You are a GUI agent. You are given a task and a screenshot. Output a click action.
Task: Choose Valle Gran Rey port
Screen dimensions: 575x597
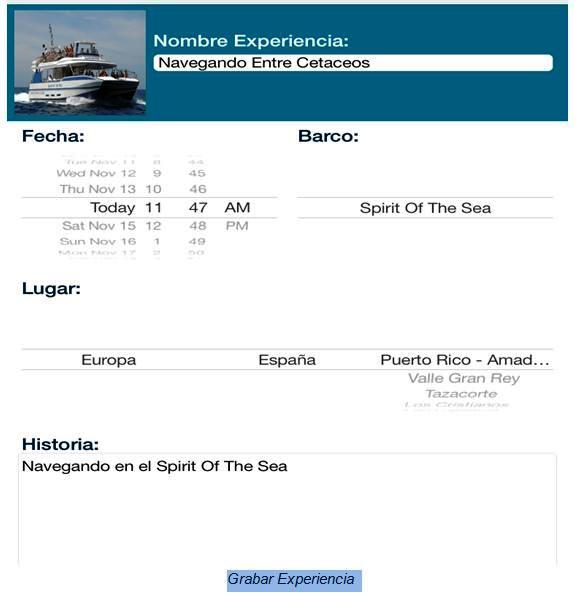[464, 378]
